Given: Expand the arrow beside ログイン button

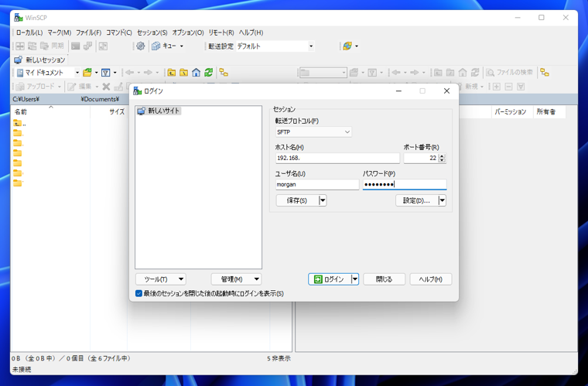Looking at the screenshot, I should click(x=355, y=279).
